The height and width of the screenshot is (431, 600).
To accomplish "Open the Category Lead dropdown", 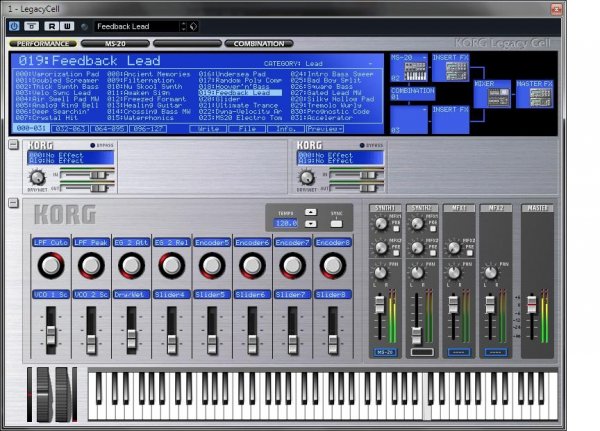I will (x=320, y=64).
